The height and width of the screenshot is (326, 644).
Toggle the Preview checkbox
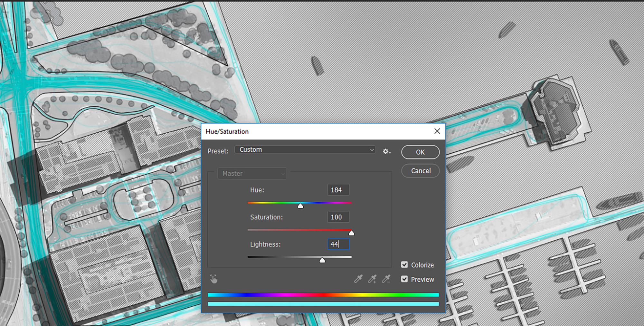pos(404,279)
